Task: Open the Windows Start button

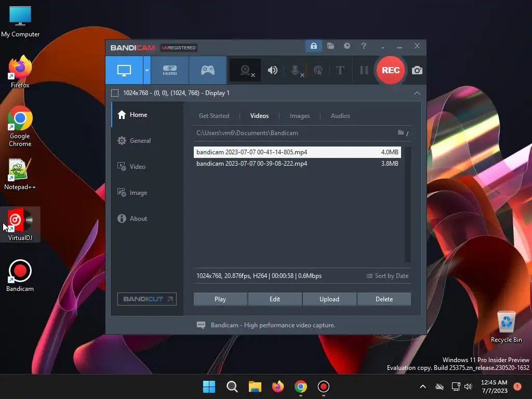Action: 209,387
